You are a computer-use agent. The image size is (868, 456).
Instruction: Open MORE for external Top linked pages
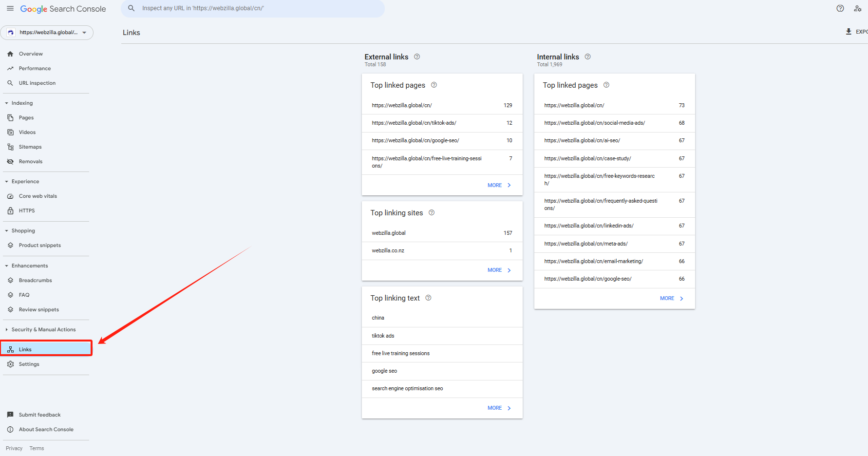click(499, 185)
